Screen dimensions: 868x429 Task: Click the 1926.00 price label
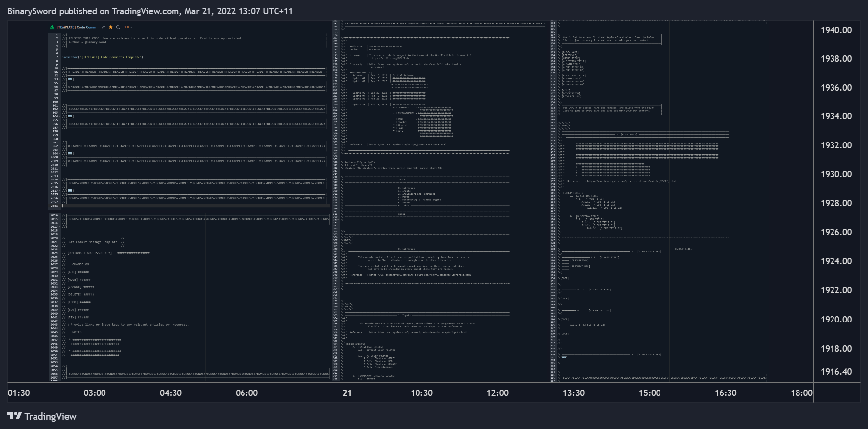(x=836, y=232)
